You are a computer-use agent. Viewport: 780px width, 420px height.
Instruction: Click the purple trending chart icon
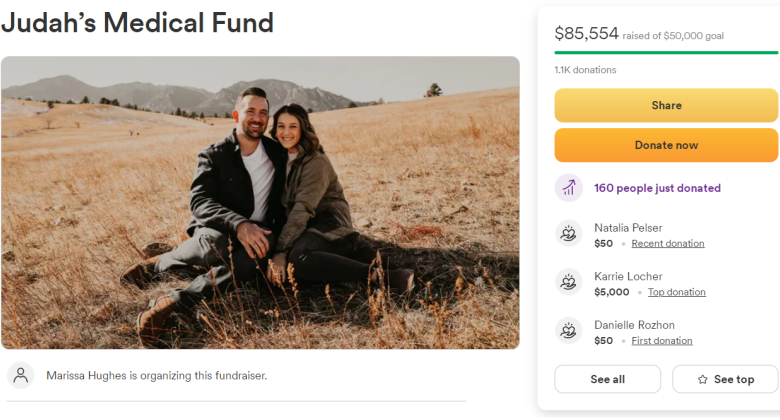(x=569, y=188)
